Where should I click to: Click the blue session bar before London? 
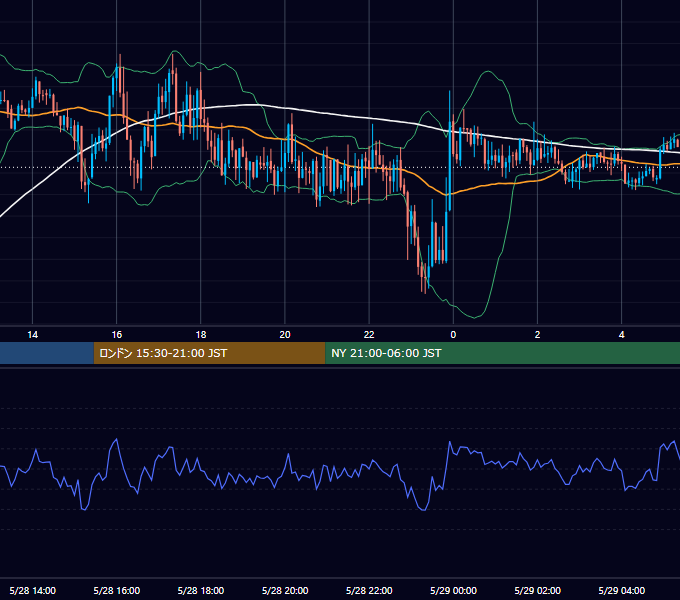click(x=47, y=353)
